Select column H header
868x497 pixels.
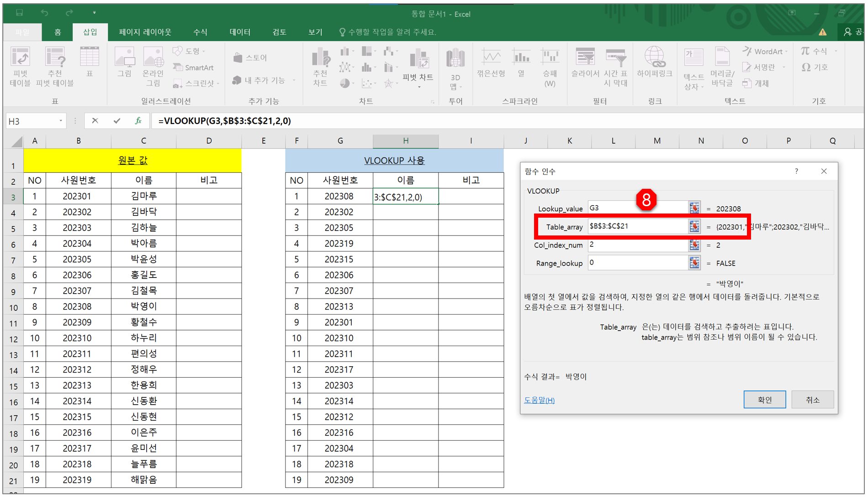pyautogui.click(x=405, y=141)
